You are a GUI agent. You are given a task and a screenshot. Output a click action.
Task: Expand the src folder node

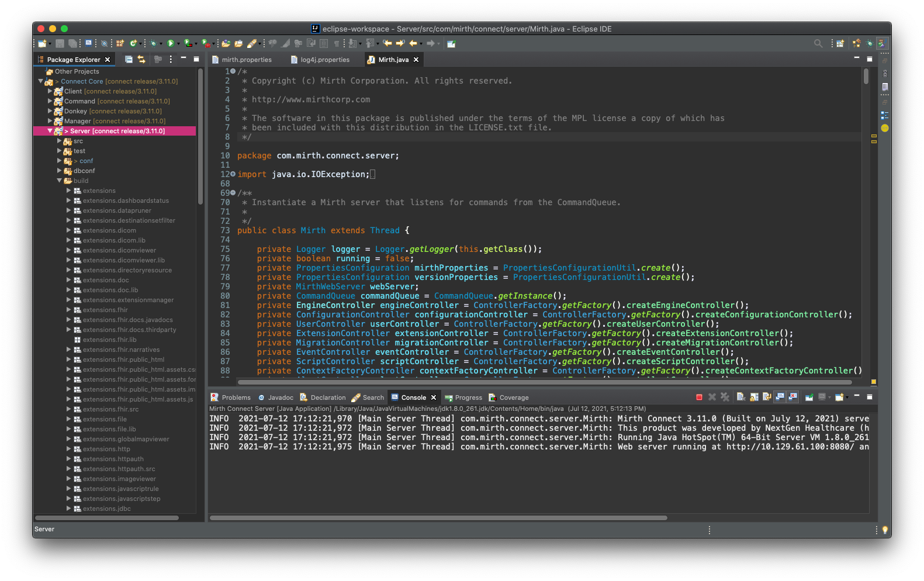pyautogui.click(x=59, y=141)
